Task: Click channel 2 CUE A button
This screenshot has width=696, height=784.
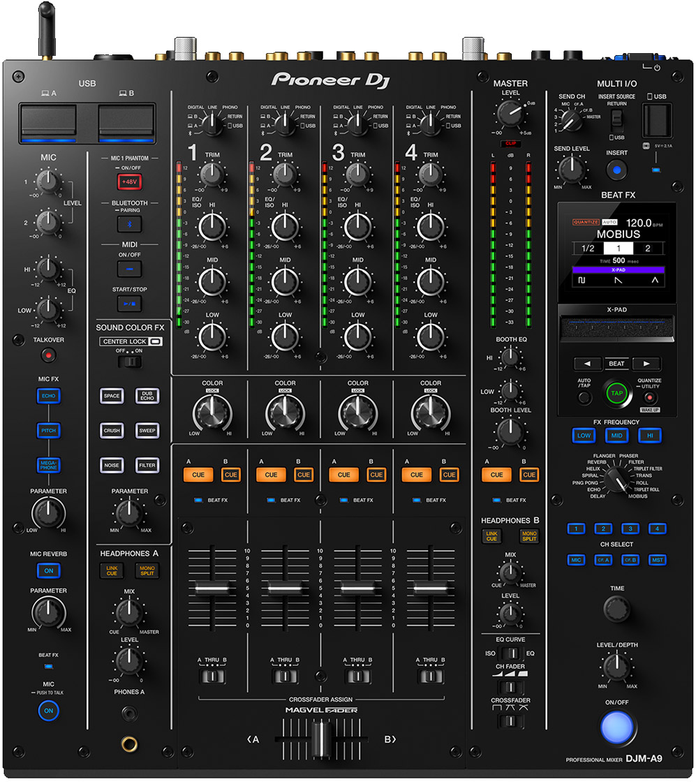Action: click(271, 475)
